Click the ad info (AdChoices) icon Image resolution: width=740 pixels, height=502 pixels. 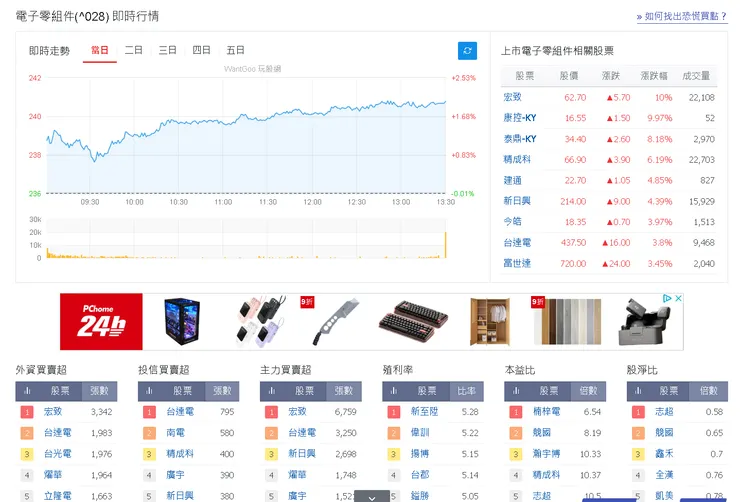click(x=667, y=298)
